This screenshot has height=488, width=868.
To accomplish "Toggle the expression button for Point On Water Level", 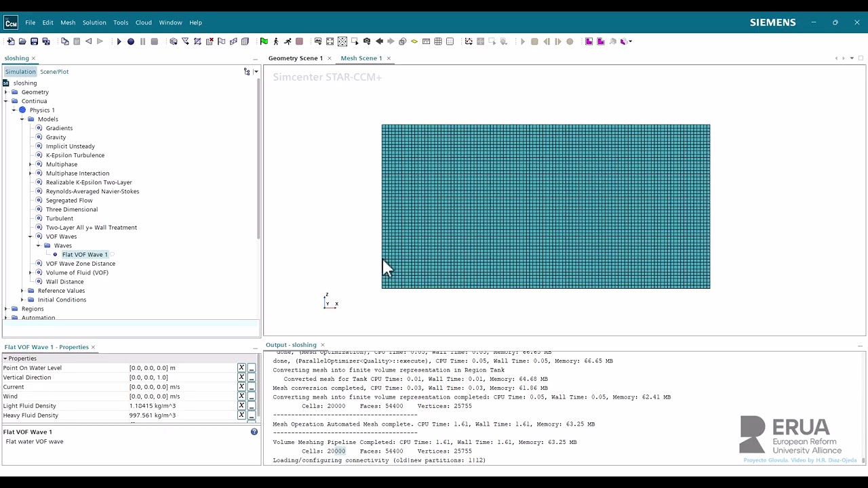I will click(241, 368).
